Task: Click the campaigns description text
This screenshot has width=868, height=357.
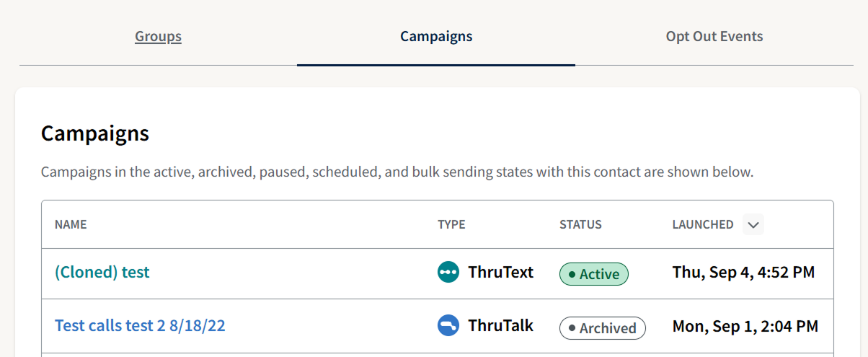Action: pos(397,172)
